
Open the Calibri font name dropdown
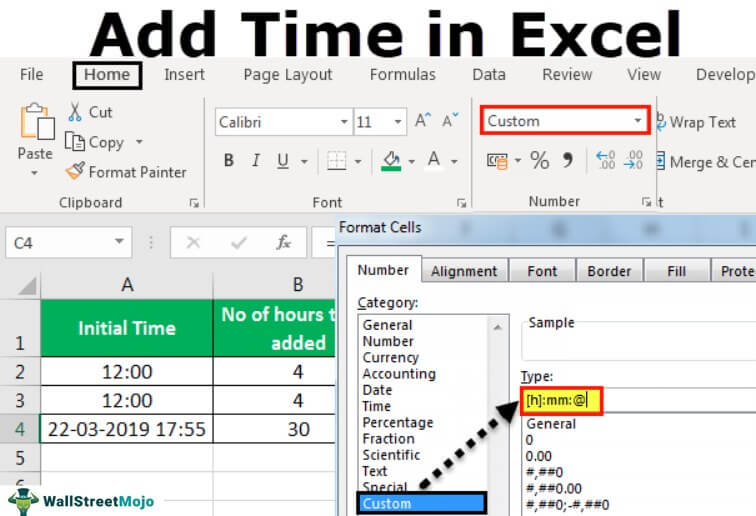[x=344, y=122]
